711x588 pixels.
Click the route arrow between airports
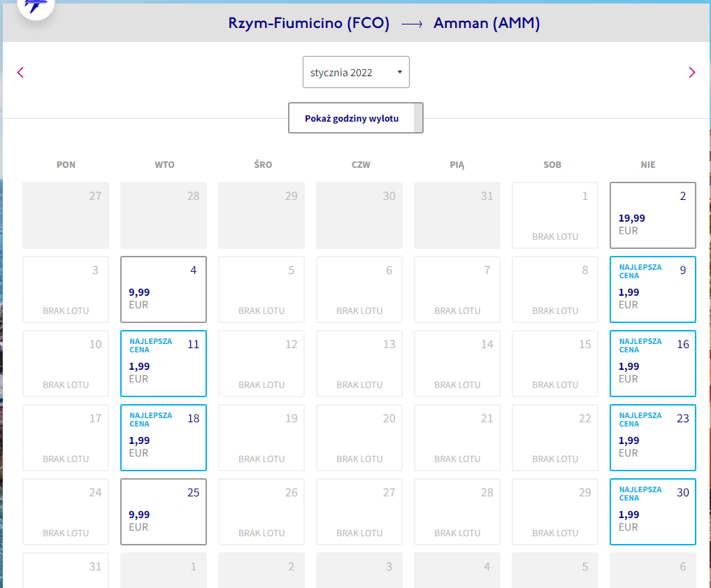click(x=412, y=24)
